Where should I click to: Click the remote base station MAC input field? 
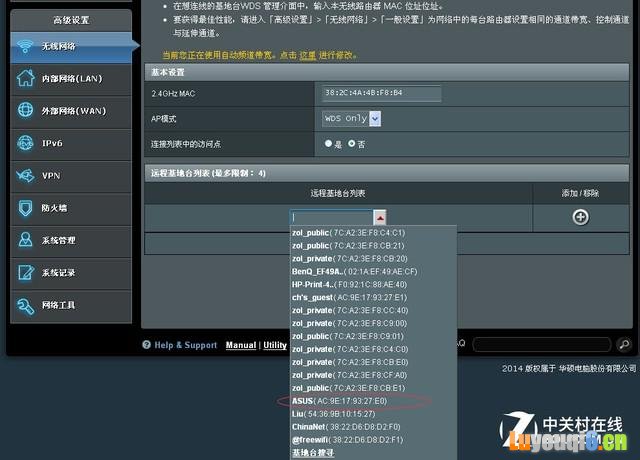(331, 218)
